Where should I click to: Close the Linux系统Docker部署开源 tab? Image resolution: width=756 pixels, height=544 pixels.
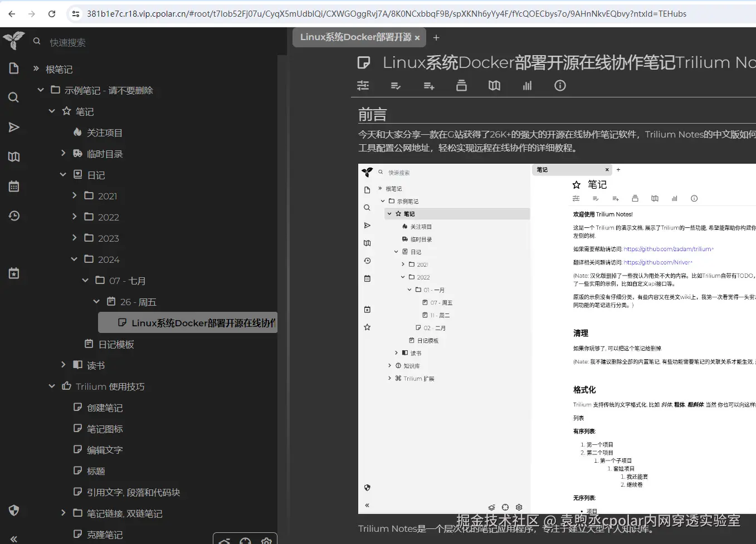tap(417, 38)
